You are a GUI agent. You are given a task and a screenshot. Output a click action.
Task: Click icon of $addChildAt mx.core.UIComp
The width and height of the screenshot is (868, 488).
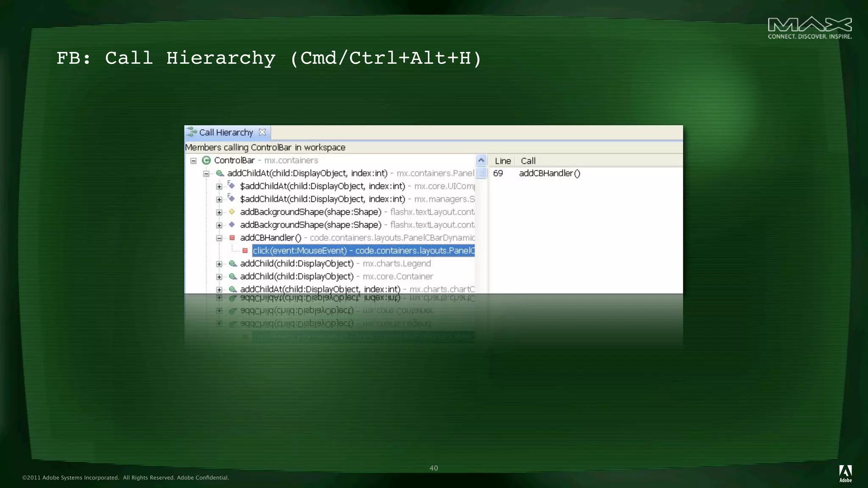tap(231, 185)
